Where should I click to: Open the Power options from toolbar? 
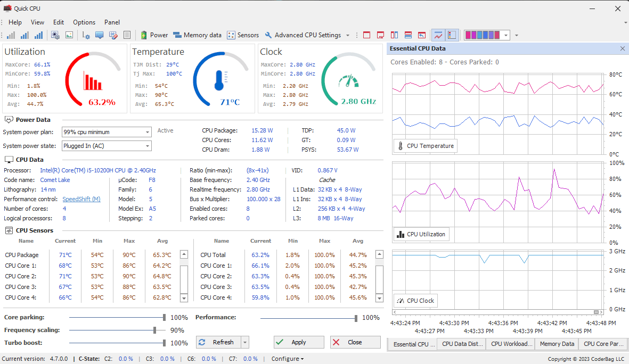153,35
